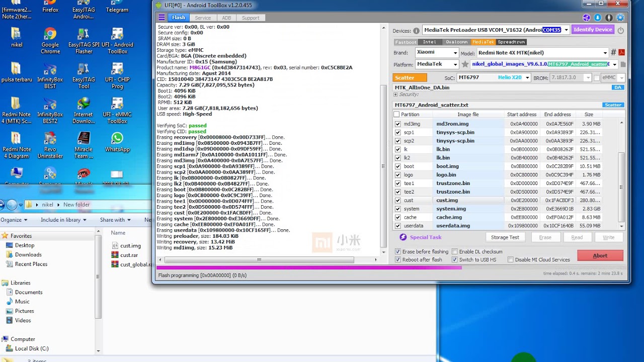Uncheck the system partition checkbox
Image resolution: width=644 pixels, height=362 pixels.
398,209
